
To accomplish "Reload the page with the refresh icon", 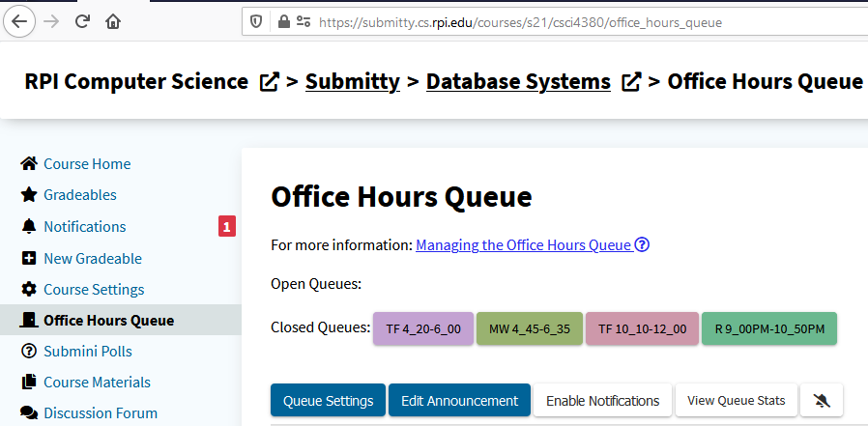I will [x=82, y=21].
